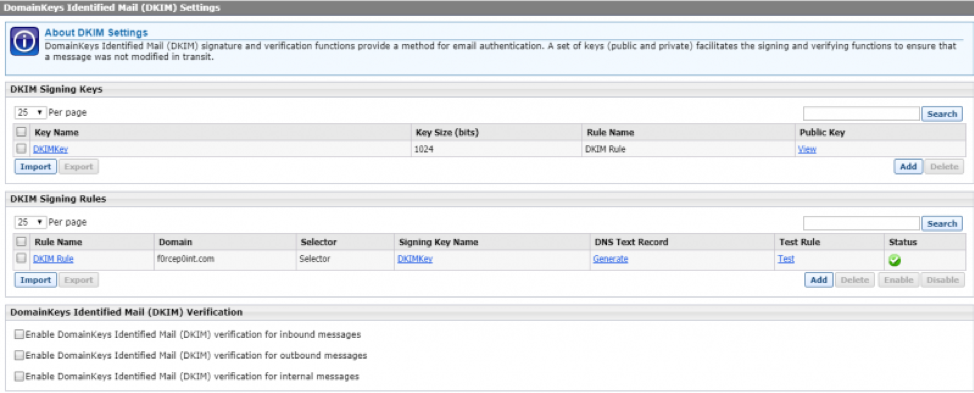
Task: Add a new DKIM signing key
Action: click(x=908, y=166)
